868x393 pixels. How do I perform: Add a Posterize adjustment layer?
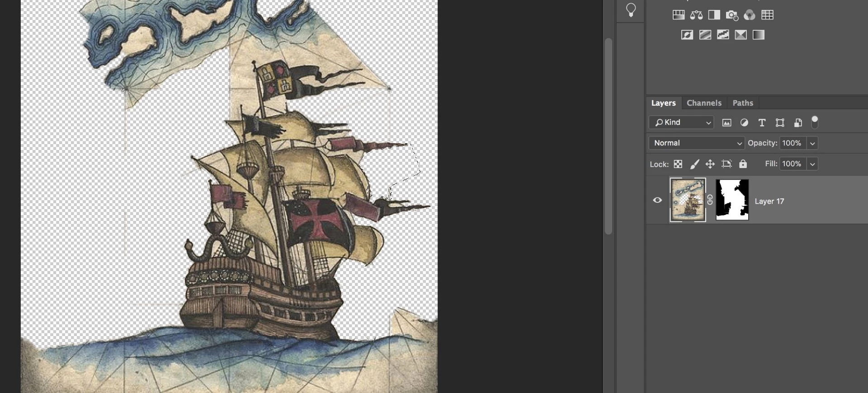pyautogui.click(x=705, y=35)
